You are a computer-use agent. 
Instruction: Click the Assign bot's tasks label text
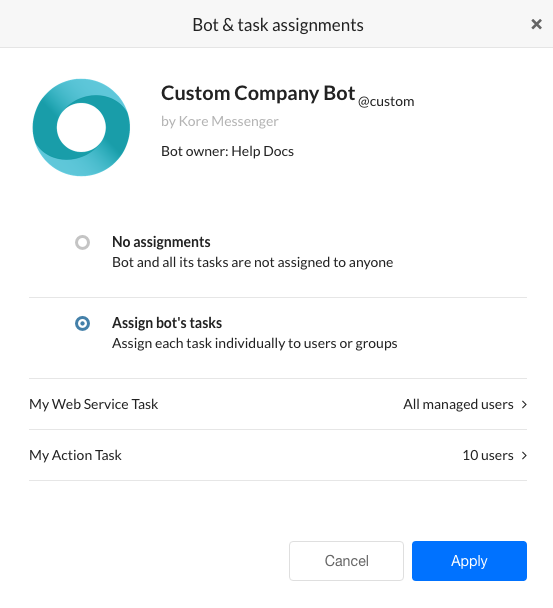pos(167,323)
